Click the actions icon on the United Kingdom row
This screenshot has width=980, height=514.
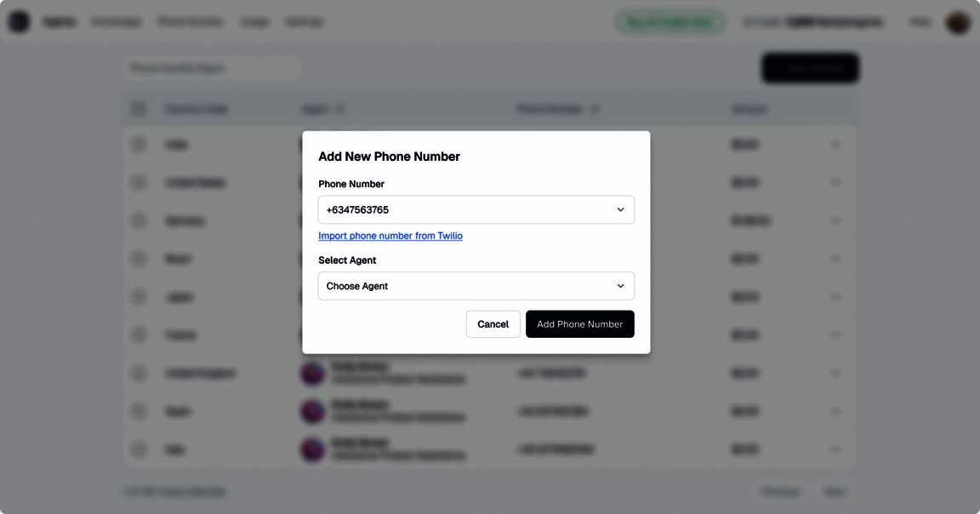(835, 373)
